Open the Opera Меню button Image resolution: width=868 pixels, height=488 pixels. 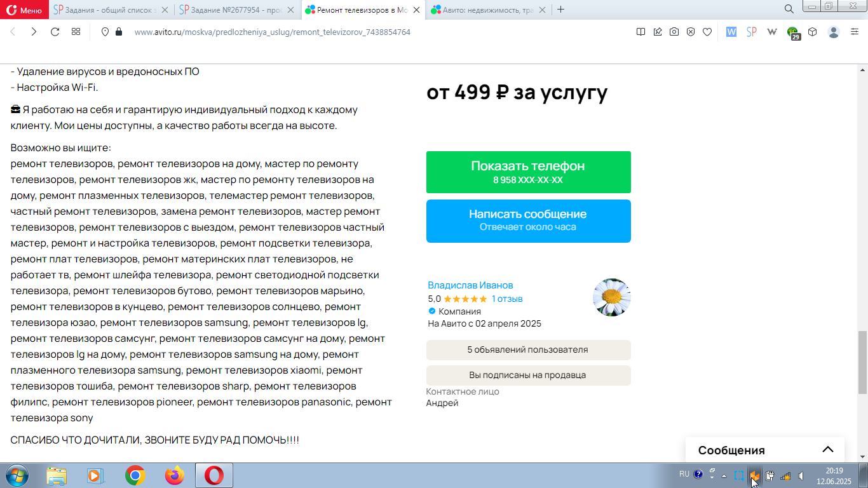(x=24, y=10)
